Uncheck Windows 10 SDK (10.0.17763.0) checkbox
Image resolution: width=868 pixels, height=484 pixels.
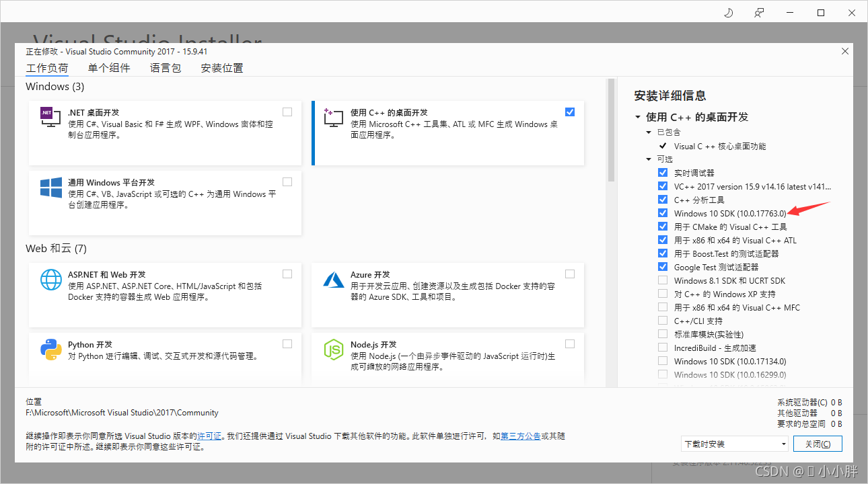click(663, 213)
